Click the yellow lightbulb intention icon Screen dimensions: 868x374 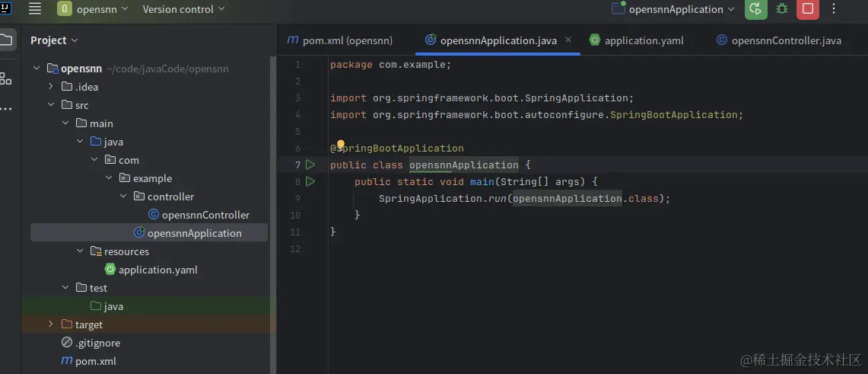tap(341, 145)
